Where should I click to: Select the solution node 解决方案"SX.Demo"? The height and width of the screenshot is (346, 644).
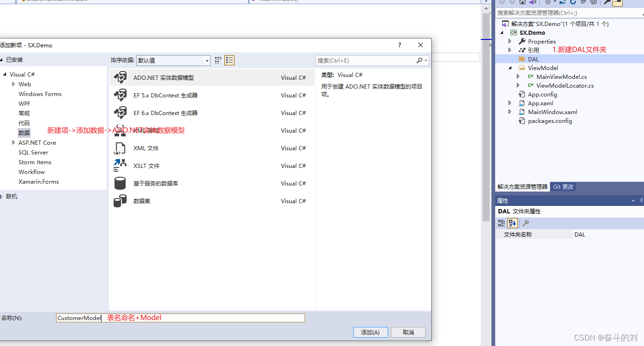coord(560,24)
